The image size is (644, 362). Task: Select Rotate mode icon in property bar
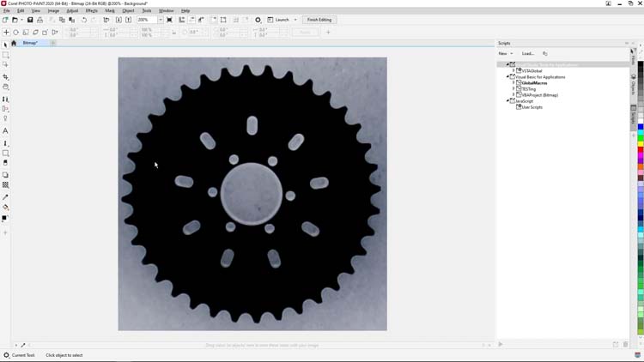(16, 32)
